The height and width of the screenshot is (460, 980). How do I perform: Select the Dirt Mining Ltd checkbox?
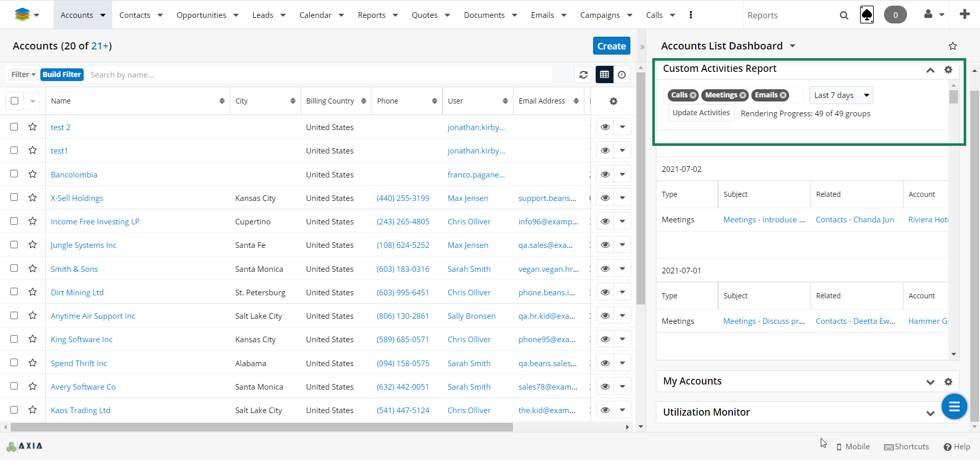pyautogui.click(x=14, y=292)
